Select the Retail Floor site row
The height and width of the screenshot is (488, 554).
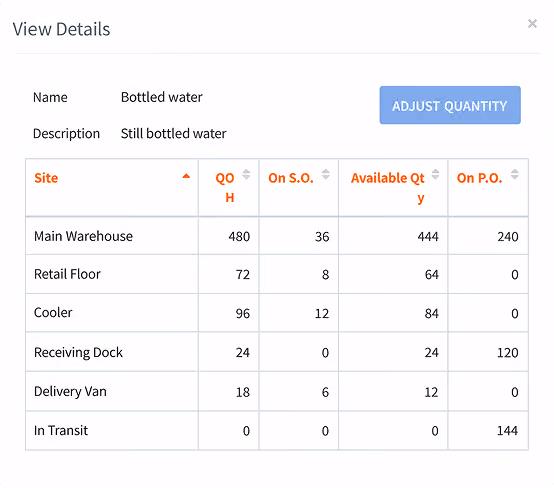pos(277,274)
